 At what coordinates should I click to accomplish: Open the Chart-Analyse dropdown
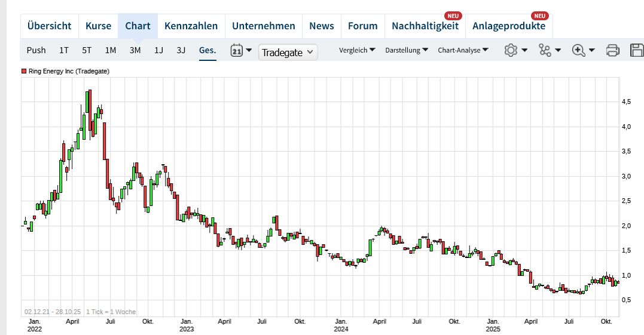[x=463, y=50]
